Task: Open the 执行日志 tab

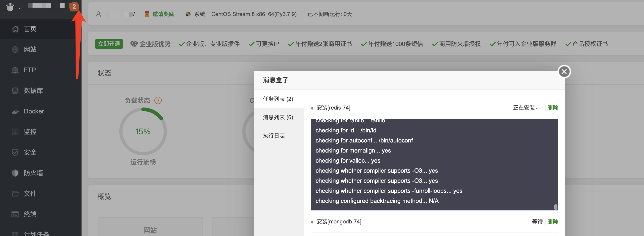Action: coord(274,135)
